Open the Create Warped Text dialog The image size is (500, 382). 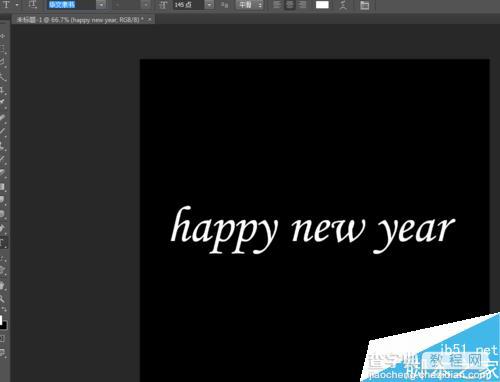343,5
